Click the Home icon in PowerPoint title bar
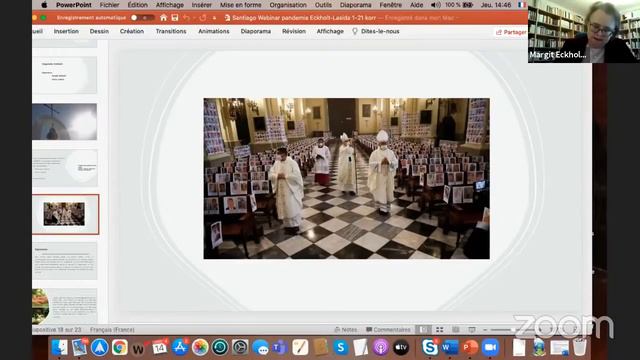640x360 pixels. pyautogui.click(x=163, y=18)
